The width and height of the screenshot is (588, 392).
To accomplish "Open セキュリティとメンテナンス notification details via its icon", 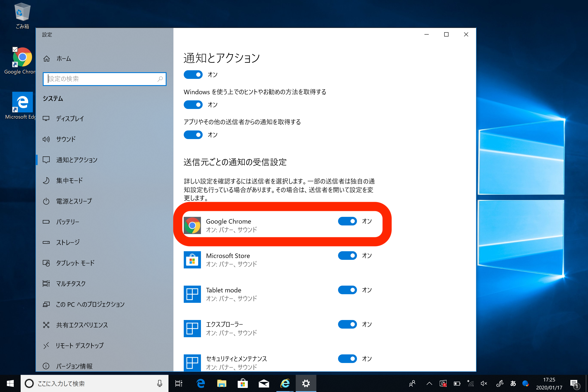I will pyautogui.click(x=192, y=363).
